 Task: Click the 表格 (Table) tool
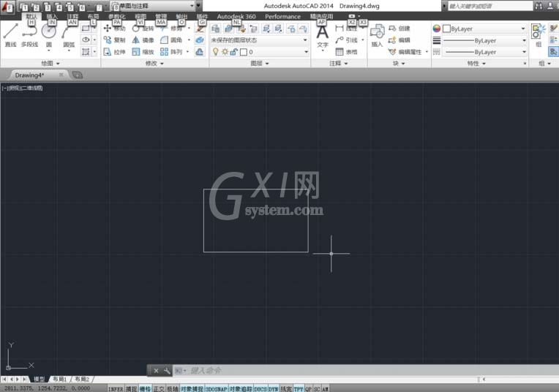pyautogui.click(x=347, y=52)
